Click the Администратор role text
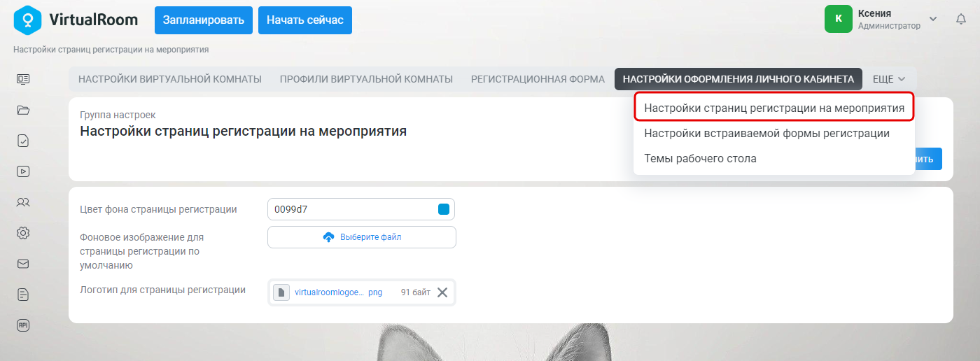Screen dimensions: 980x361 889,26
